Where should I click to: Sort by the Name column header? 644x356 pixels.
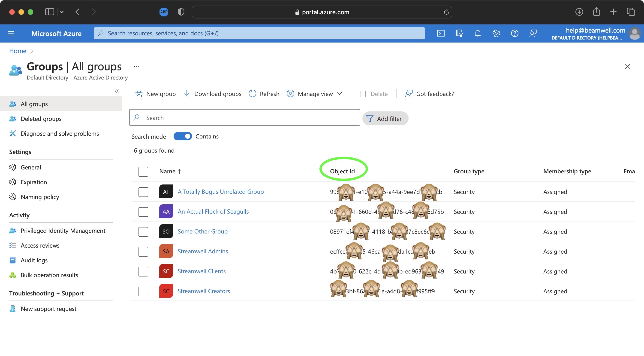point(167,172)
